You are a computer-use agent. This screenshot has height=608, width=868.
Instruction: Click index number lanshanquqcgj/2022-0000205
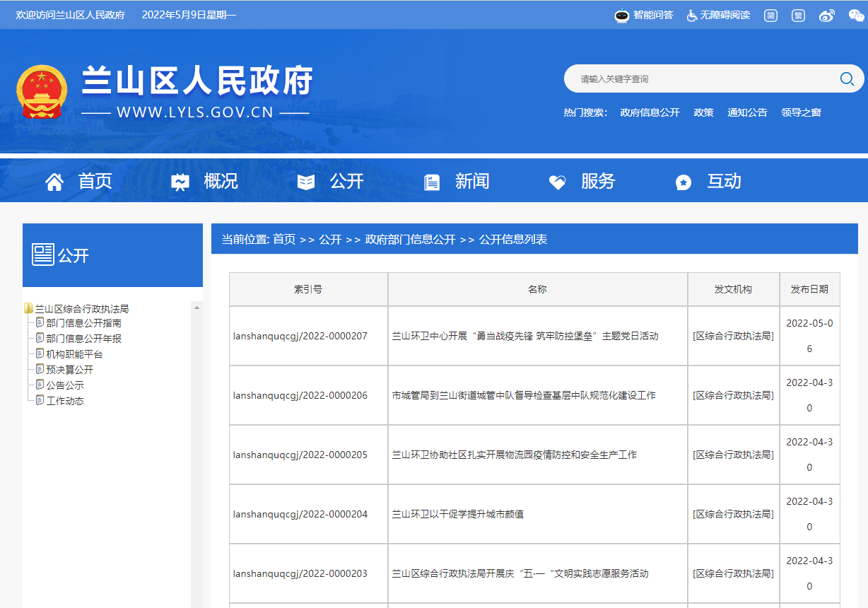pos(300,455)
